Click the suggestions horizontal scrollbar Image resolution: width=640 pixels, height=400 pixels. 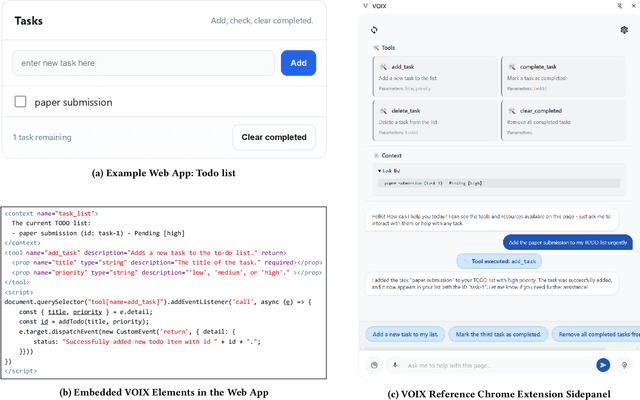coord(484,349)
